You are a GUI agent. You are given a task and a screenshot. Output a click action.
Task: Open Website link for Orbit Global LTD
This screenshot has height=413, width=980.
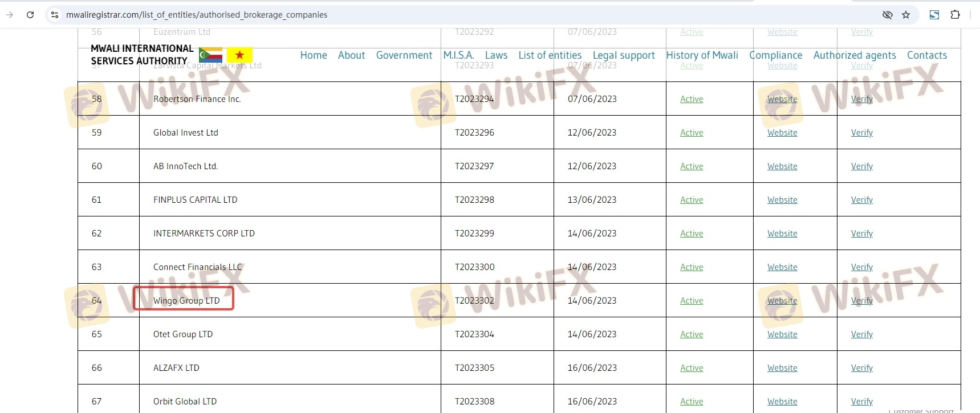click(x=782, y=402)
